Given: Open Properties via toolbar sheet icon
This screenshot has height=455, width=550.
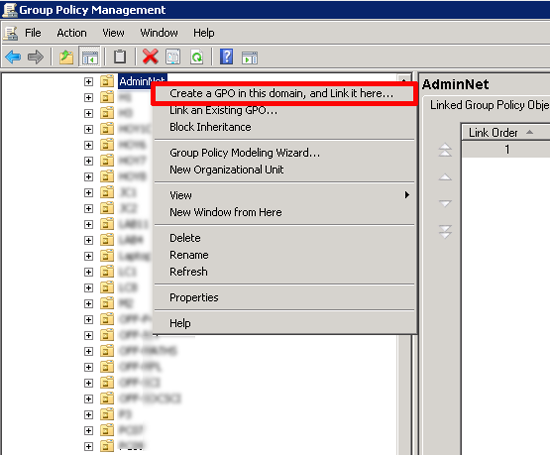Looking at the screenshot, I should pos(173,56).
